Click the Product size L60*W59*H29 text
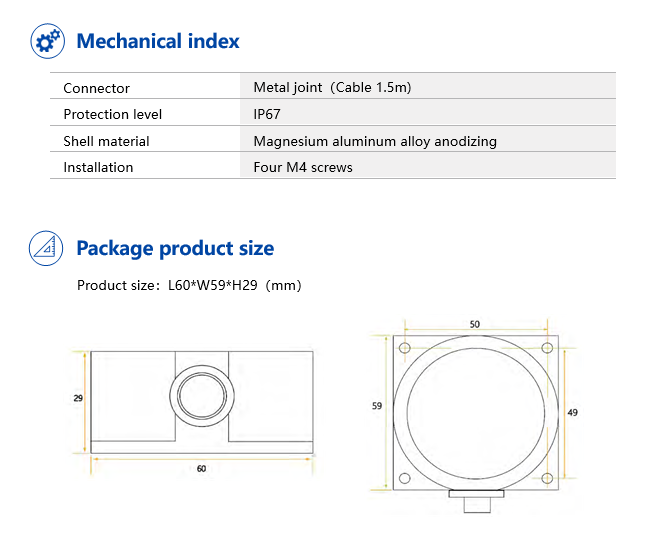This screenshot has width=658, height=534. (x=189, y=285)
